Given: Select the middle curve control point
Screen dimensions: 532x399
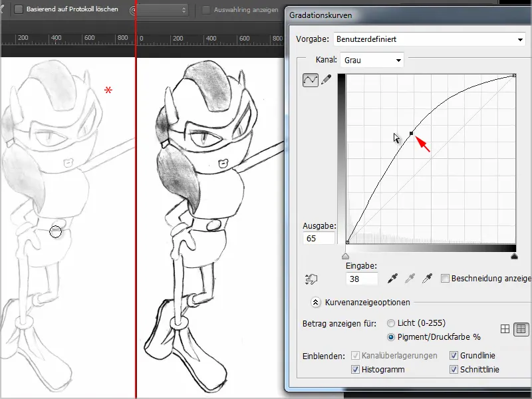Looking at the screenshot, I should tap(411, 134).
